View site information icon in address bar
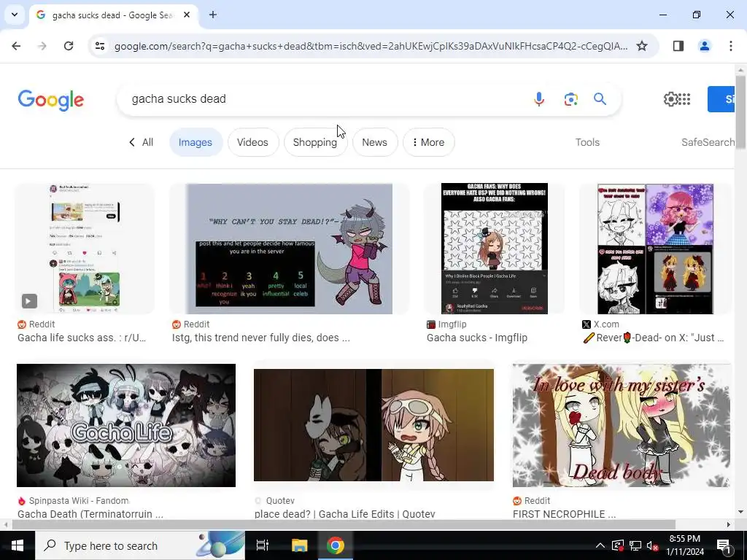The height and width of the screenshot is (560, 747). pyautogui.click(x=100, y=46)
